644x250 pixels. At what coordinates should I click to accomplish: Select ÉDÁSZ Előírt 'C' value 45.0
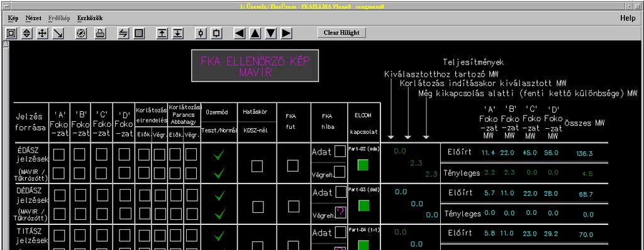tap(530, 153)
